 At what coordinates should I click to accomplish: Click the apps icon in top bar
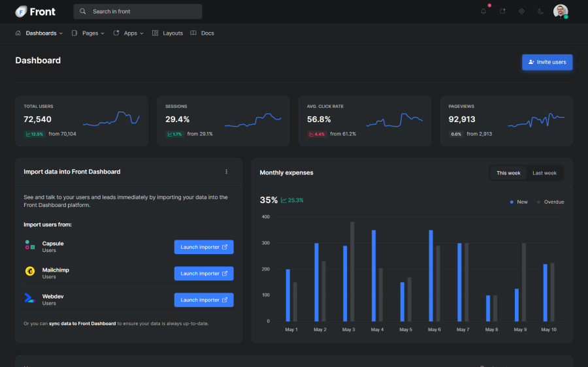coord(502,11)
